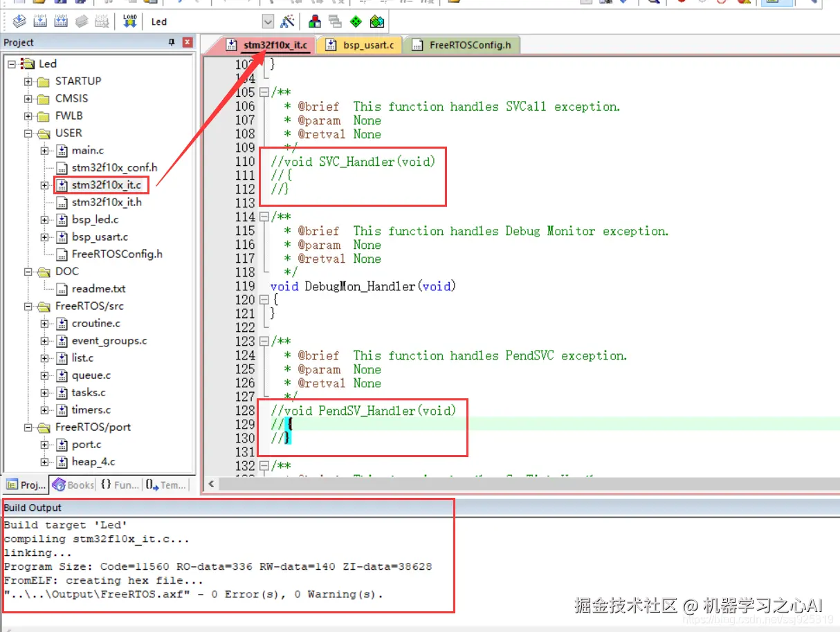Image resolution: width=840 pixels, height=632 pixels.
Task: Select FreeRTOSConfig.h in USER folder
Action: click(x=117, y=254)
